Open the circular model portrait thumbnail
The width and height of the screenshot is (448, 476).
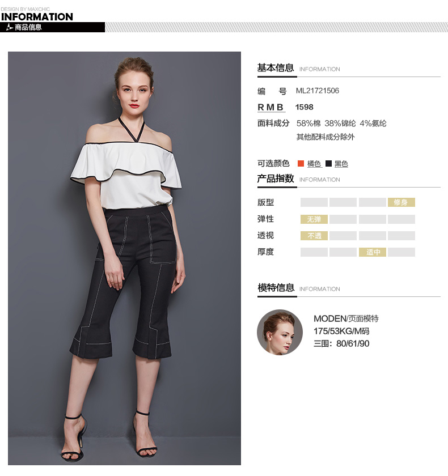coord(280,332)
